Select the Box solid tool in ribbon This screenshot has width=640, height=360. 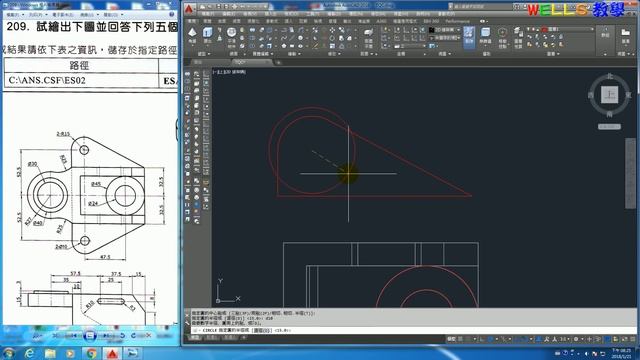(192, 35)
